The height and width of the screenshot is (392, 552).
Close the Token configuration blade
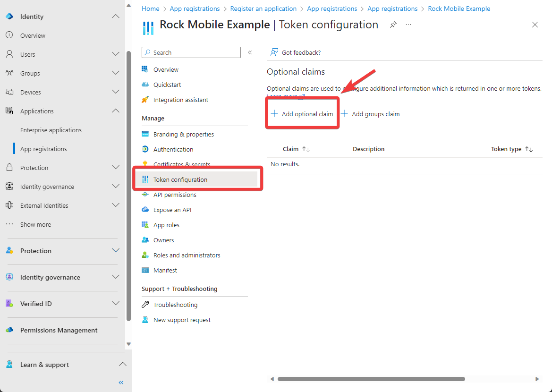point(535,25)
